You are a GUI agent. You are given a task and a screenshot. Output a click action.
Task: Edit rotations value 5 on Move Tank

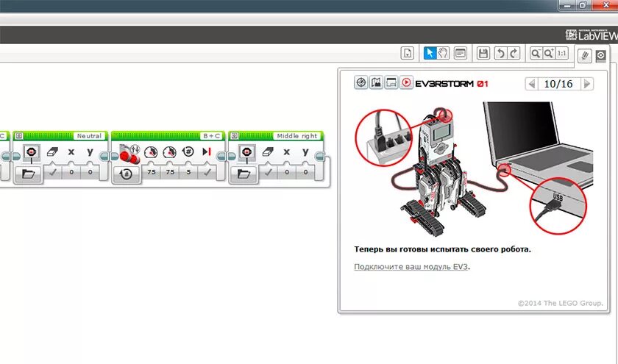[188, 172]
